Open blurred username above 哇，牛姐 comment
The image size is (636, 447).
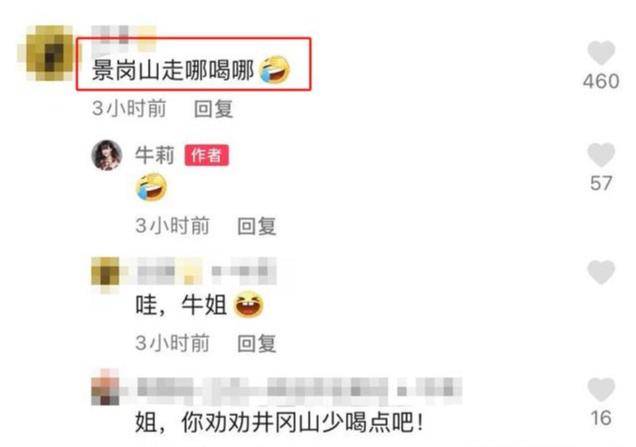206,271
